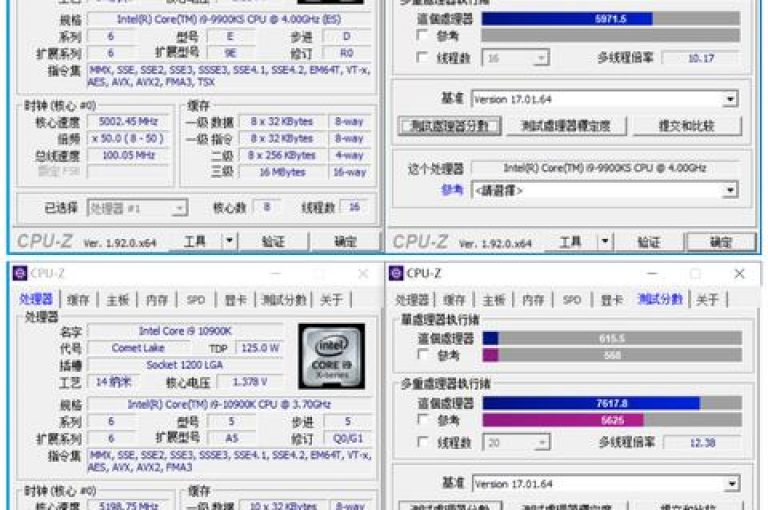Close the benchmark window that shows the 7617.8 score
The width and height of the screenshot is (768, 510).
click(x=739, y=273)
